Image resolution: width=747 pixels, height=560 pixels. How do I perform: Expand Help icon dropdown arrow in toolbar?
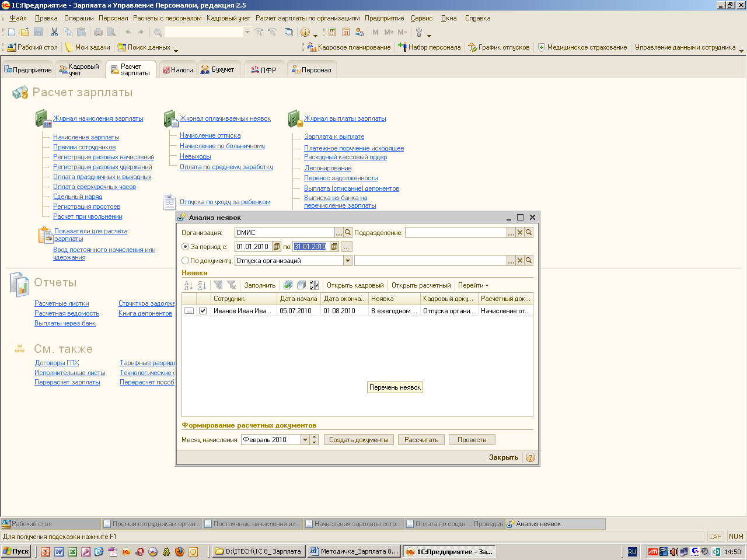[316, 35]
